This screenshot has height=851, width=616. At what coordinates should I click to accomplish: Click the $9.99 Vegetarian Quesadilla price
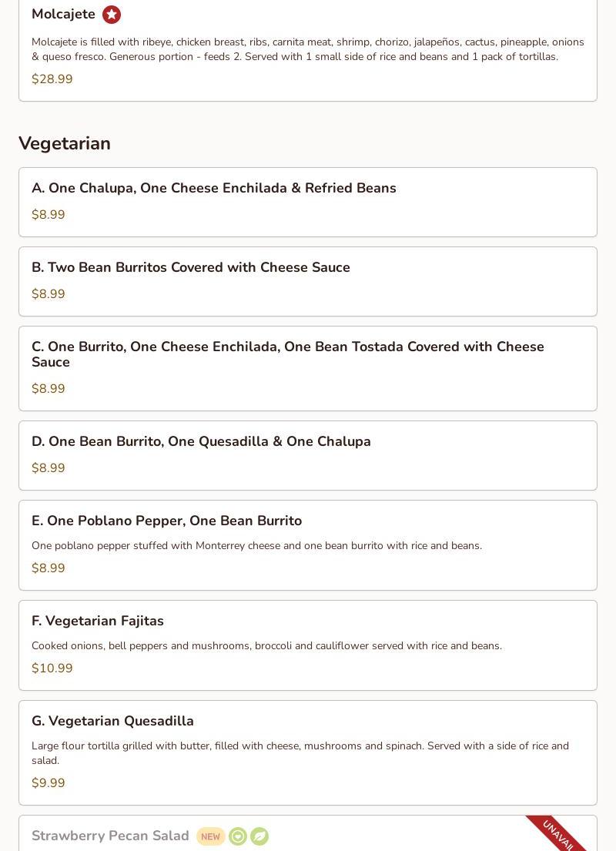(x=49, y=783)
